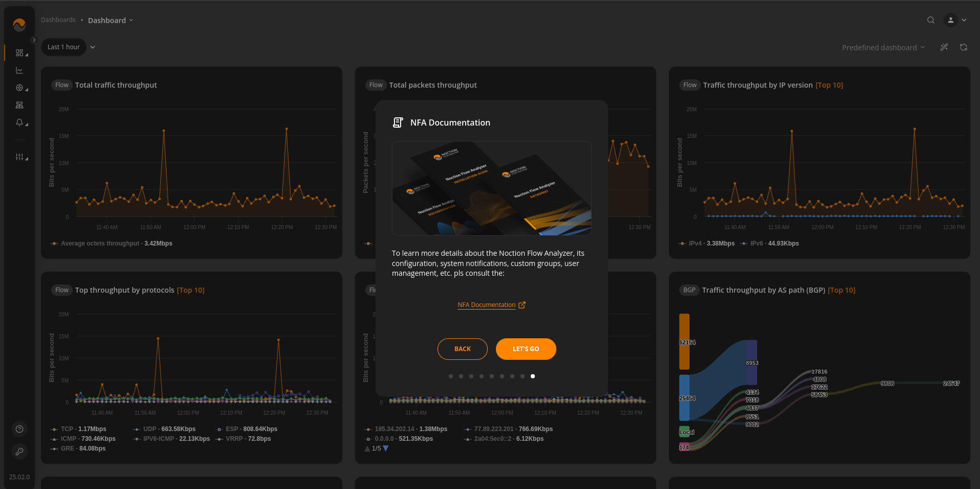Screen dimensions: 980x489
Task: Toggle the 2a04:5ec0::2 legend entry
Action: tap(504, 439)
